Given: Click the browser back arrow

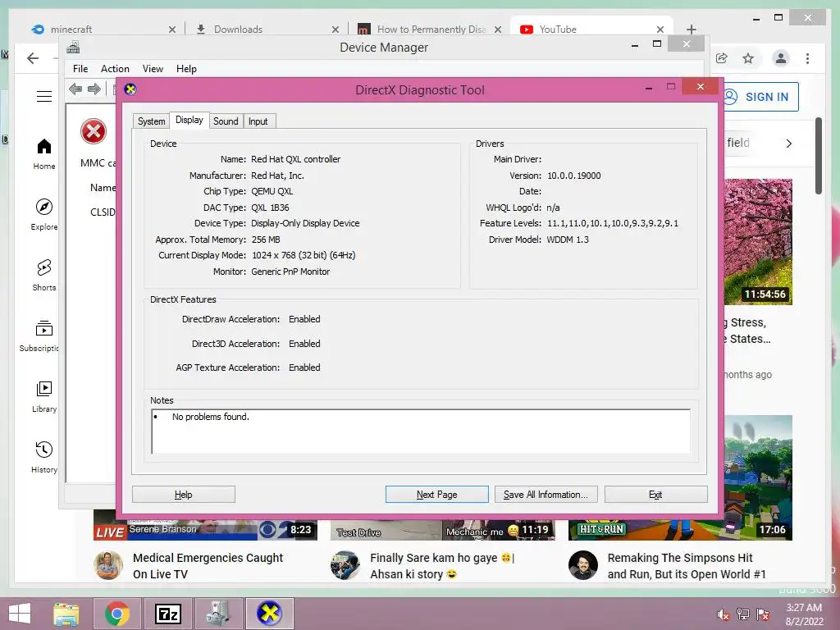Looking at the screenshot, I should click(x=33, y=58).
